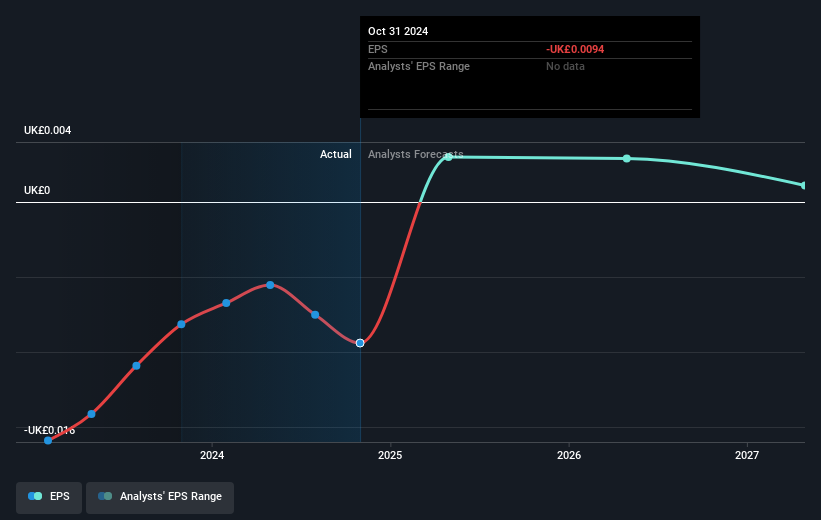Click the forecast data point in early 2025
Image resolution: width=821 pixels, height=520 pixels.
pyautogui.click(x=449, y=157)
